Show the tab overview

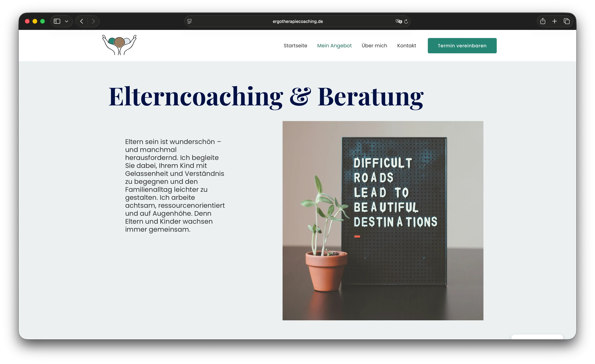(x=566, y=21)
